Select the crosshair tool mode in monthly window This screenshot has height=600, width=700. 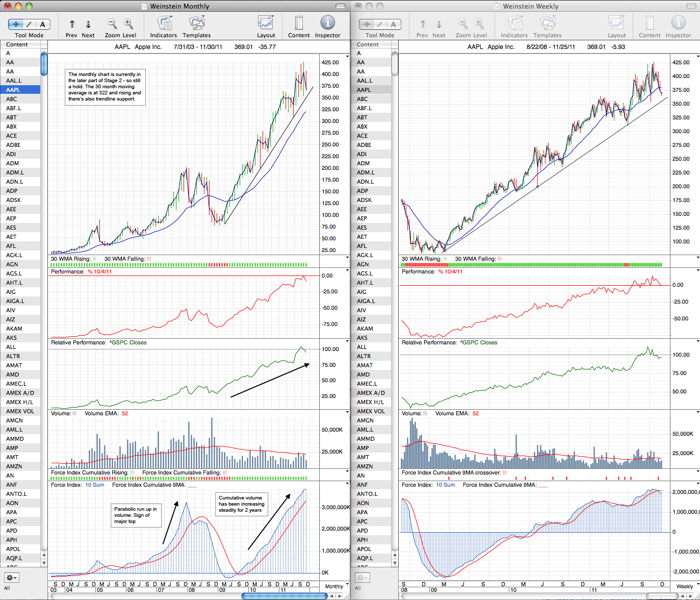16,24
